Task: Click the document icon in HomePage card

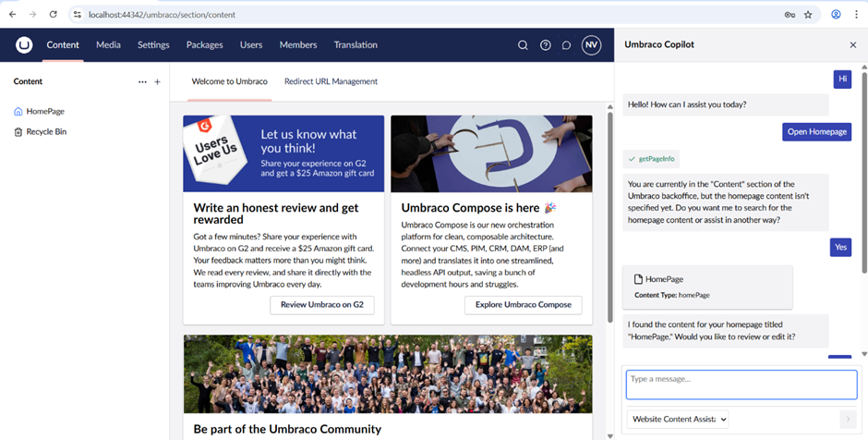Action: click(638, 279)
